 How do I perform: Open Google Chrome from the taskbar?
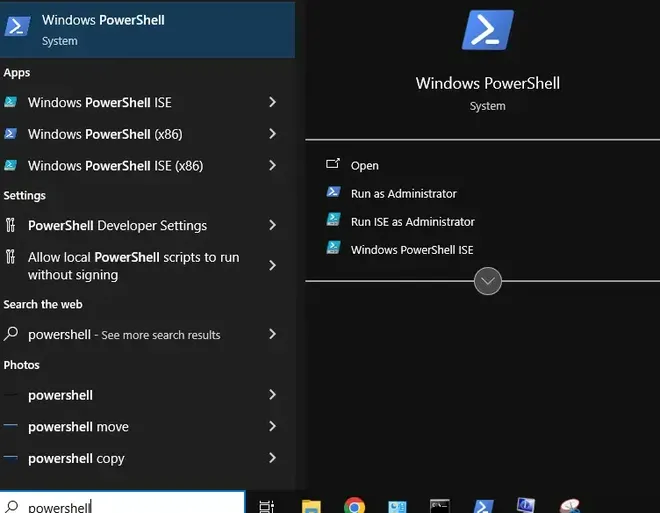[x=354, y=505]
